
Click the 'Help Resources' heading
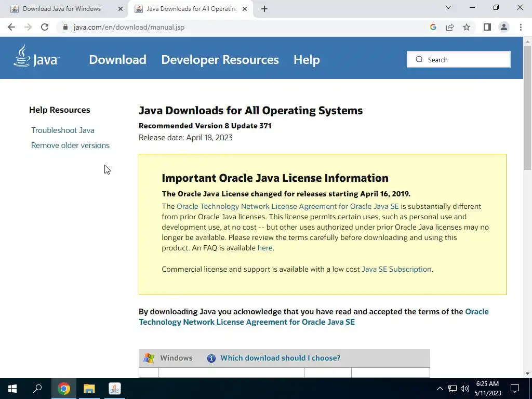click(x=59, y=110)
